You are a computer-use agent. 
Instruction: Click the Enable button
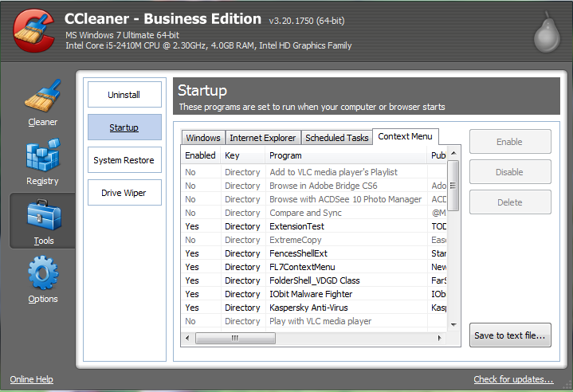pyautogui.click(x=510, y=142)
